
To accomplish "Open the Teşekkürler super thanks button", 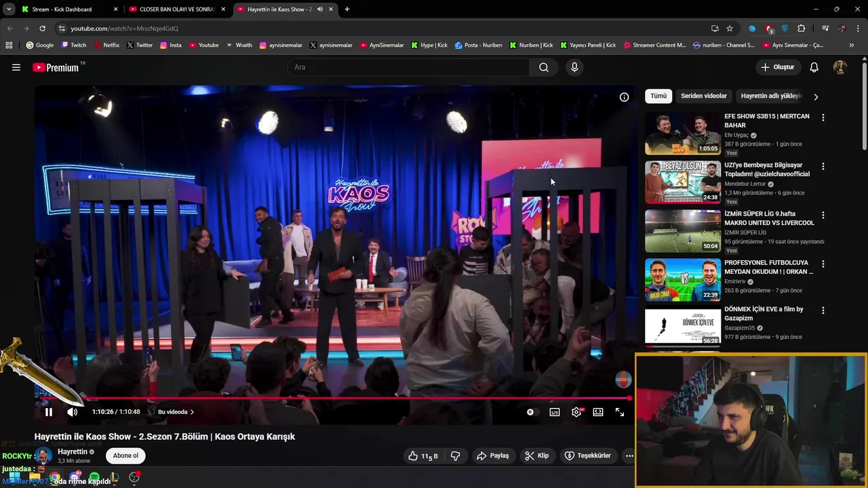I will (x=588, y=455).
